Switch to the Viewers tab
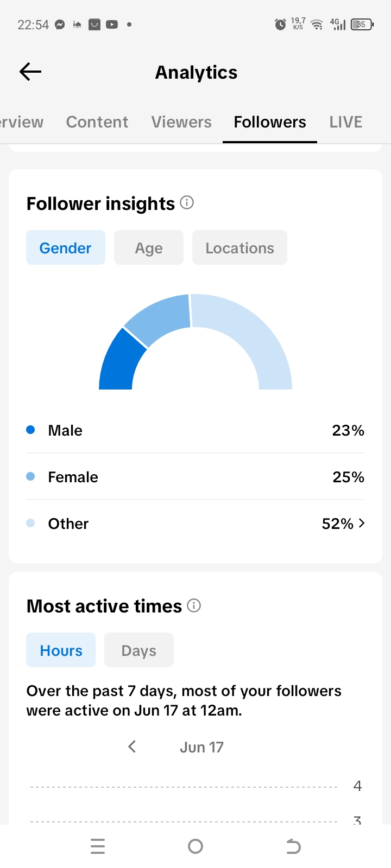The width and height of the screenshot is (391, 868). [181, 122]
